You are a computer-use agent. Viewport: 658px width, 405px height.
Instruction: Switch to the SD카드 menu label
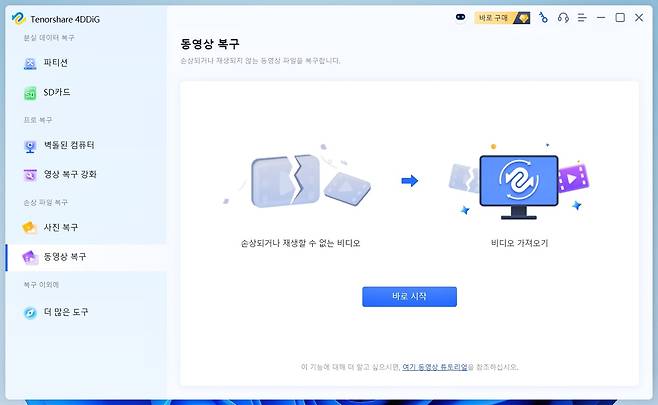coord(57,92)
